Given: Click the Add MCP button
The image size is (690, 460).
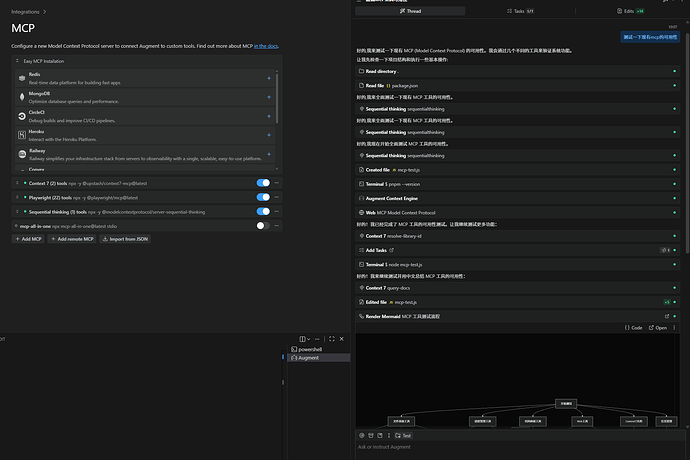Looking at the screenshot, I should (28, 239).
